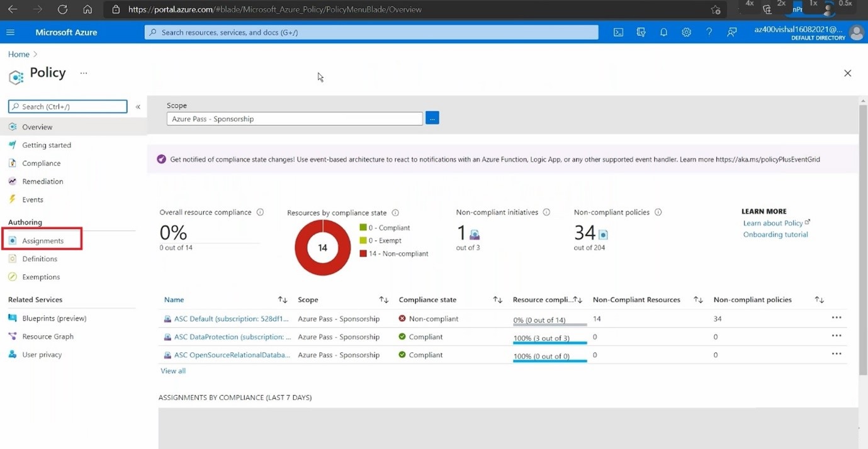
Task: Open portal settings gear icon
Action: click(x=686, y=33)
